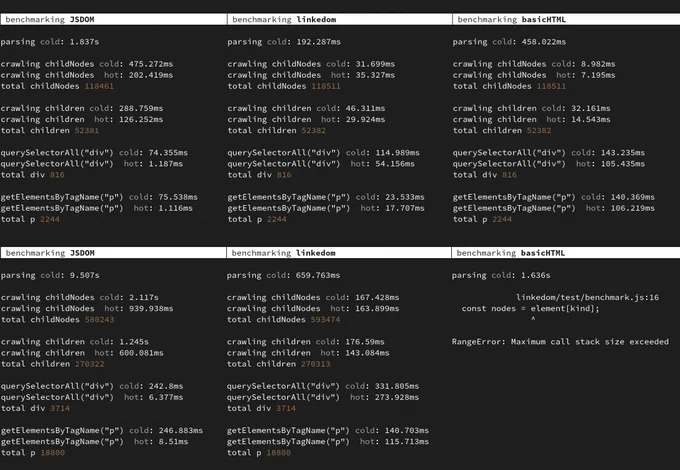Select the line const nodes = element[kind];
Screen dimensions: 680x470
pos(530,309)
